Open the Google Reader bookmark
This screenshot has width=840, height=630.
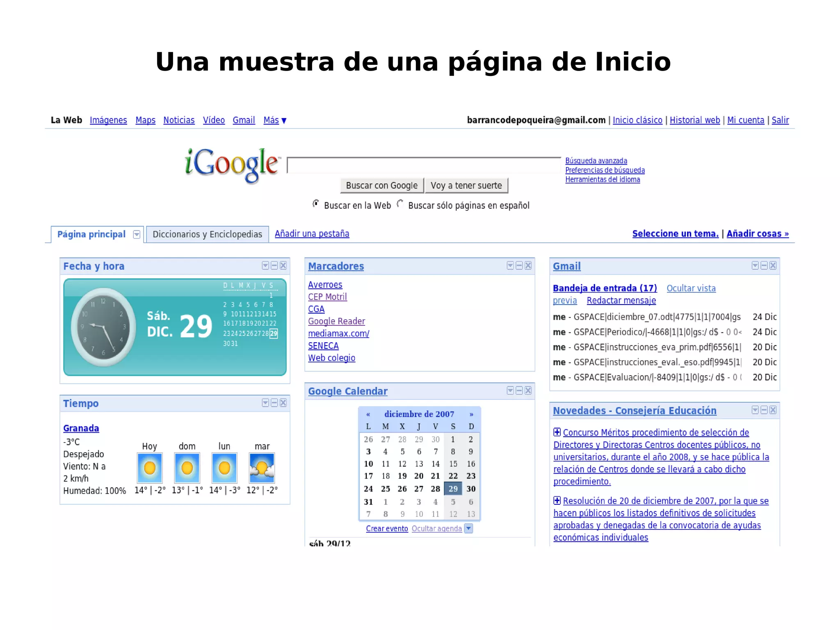(x=336, y=321)
